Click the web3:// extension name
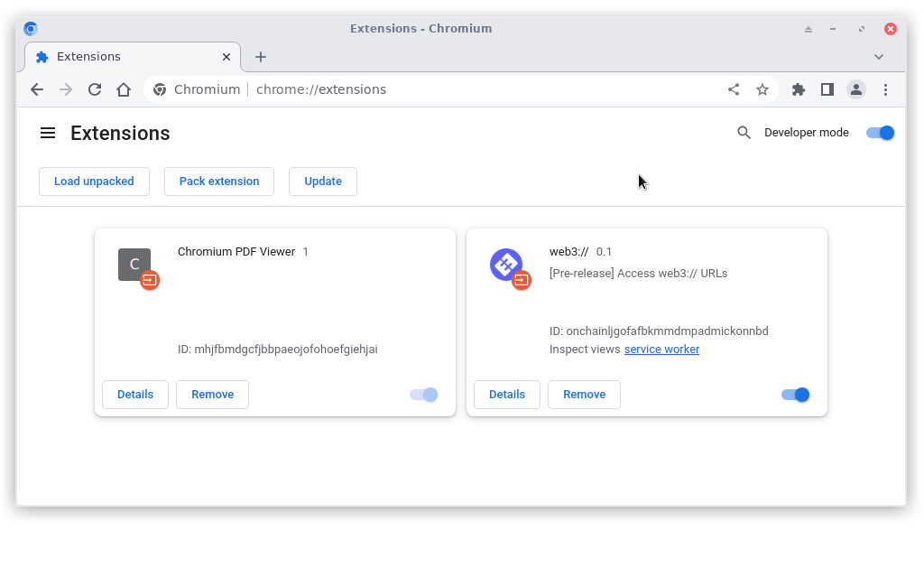Viewport: 924px width, 578px height. [568, 252]
